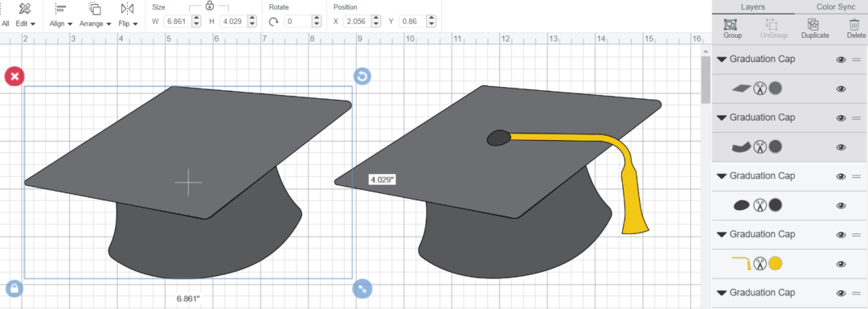
Task: Select the yellow tassel thumbnail in Layers panel
Action: tap(741, 264)
